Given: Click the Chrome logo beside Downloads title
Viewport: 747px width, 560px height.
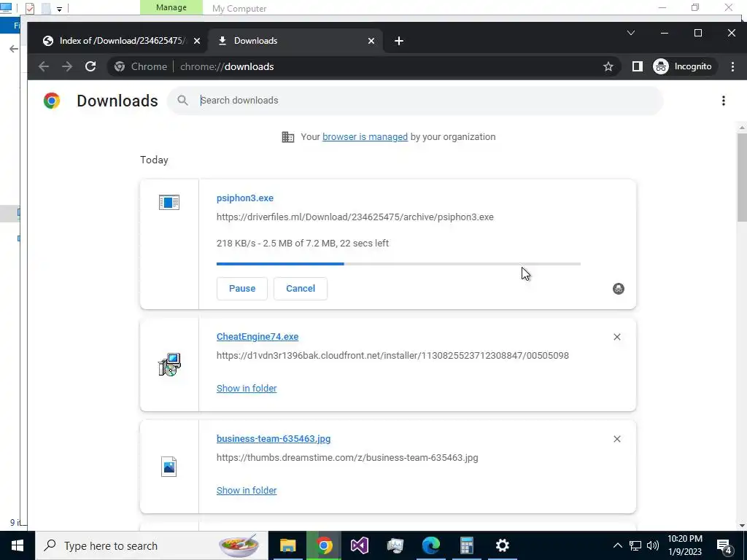Looking at the screenshot, I should (x=52, y=101).
